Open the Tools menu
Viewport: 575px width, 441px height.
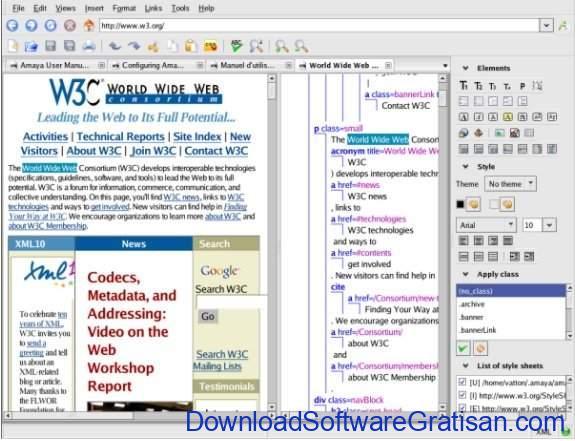[180, 8]
